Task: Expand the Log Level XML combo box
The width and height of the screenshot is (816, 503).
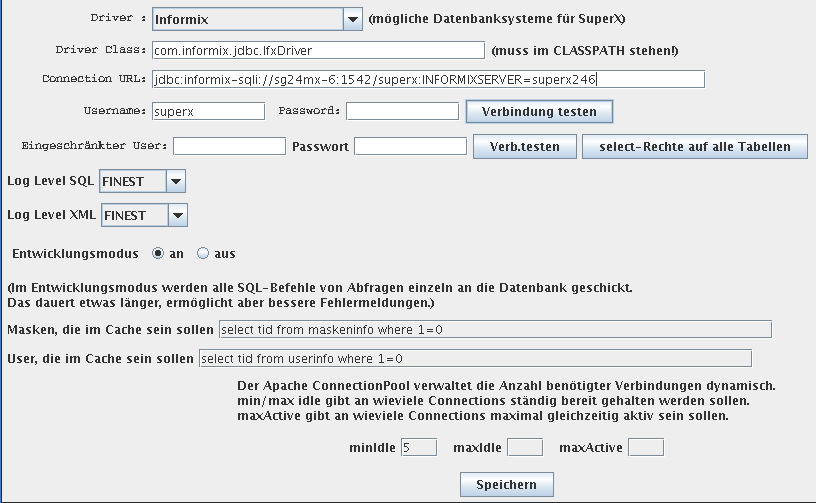Action: [144, 215]
